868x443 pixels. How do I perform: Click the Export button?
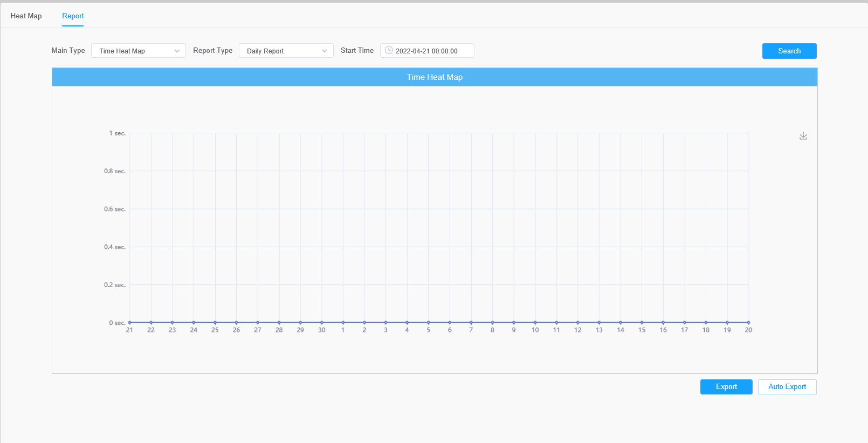[726, 387]
